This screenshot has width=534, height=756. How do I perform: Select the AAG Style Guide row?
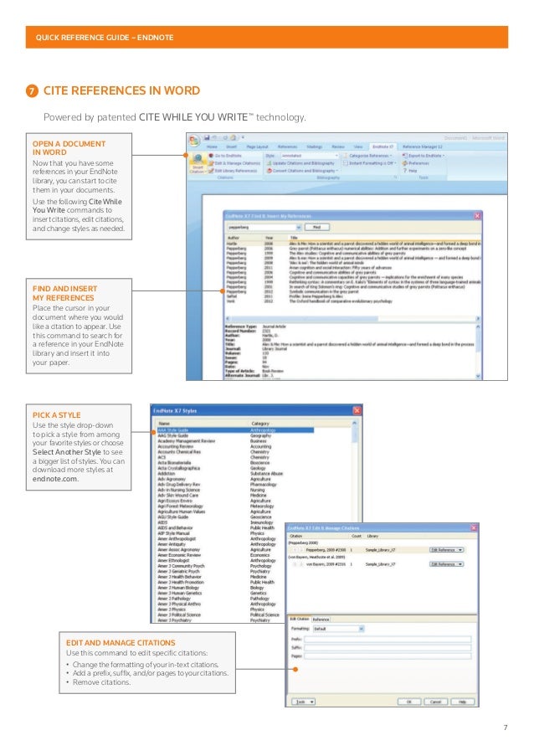pos(235,435)
